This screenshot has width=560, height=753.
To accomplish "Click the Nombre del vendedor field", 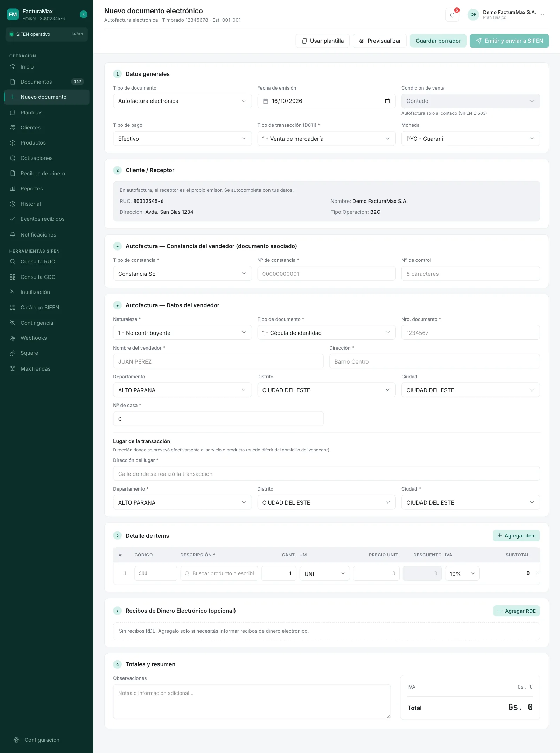I will coord(218,361).
